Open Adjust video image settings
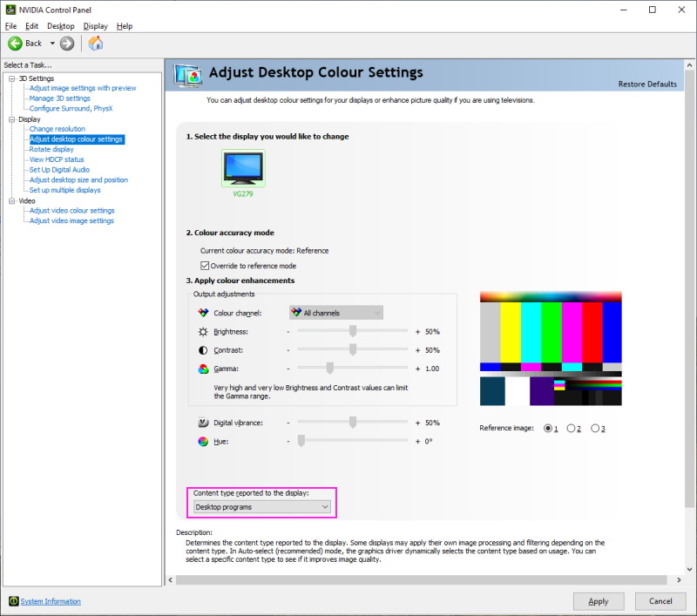Viewport: 697px width, 616px height. (x=71, y=221)
